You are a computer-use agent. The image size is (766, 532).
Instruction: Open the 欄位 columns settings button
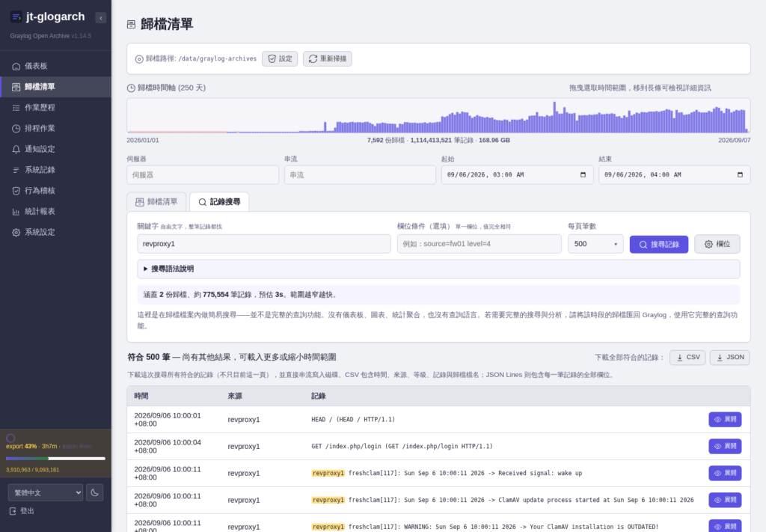[x=717, y=244]
